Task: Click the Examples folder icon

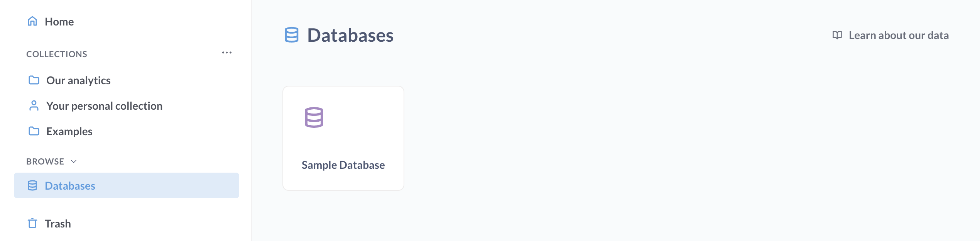Action: 33,131
